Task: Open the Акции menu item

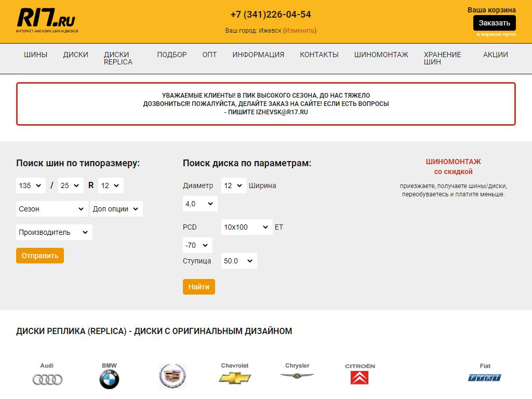Action: pos(495,55)
